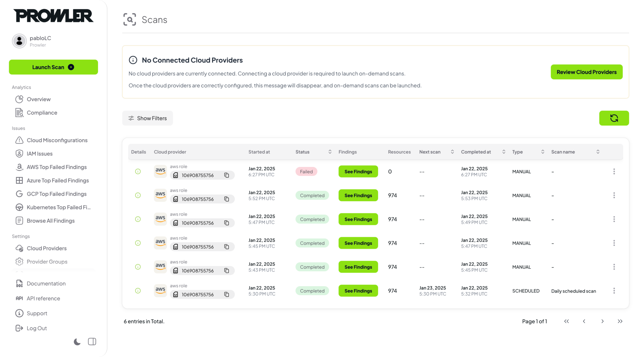Viewport: 644px width, 357px height.
Task: Go to Cloud Misconfigurations in the sidebar
Action: (x=57, y=140)
